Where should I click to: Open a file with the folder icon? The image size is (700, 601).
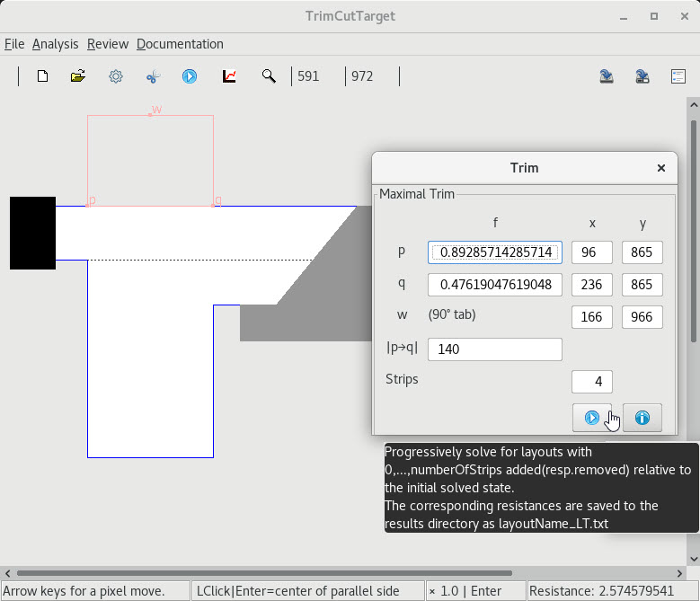click(78, 77)
